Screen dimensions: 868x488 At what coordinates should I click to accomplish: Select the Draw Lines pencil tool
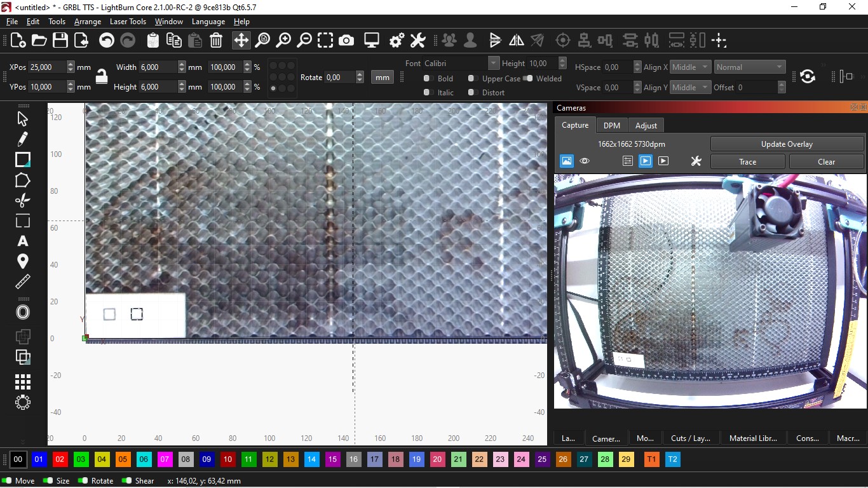(22, 139)
